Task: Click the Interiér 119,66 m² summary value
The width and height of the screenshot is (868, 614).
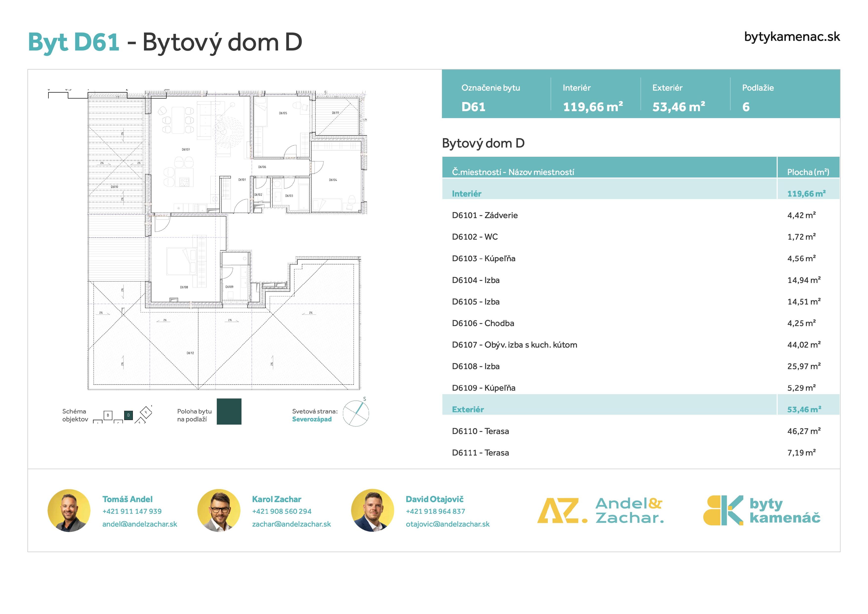Action: coord(593,107)
